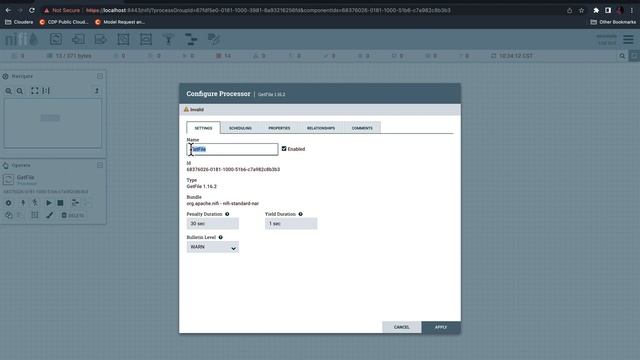Screen dimensions: 640x360
Task: Zoom in using the Navigate panel
Action: point(9,91)
